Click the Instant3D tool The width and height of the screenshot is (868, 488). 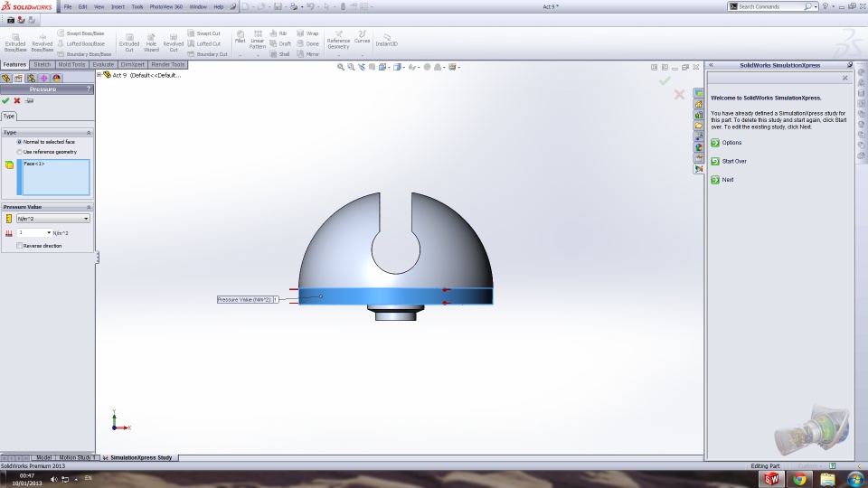[386, 40]
